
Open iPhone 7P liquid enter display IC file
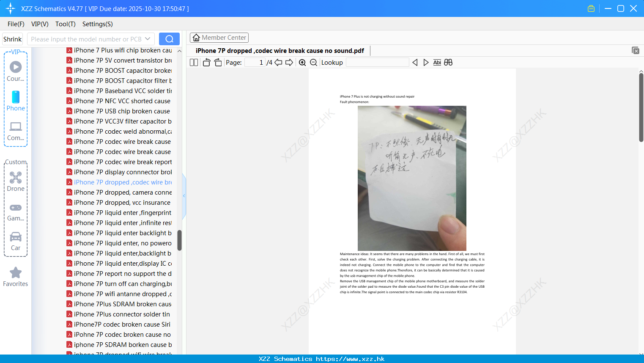coord(119,264)
